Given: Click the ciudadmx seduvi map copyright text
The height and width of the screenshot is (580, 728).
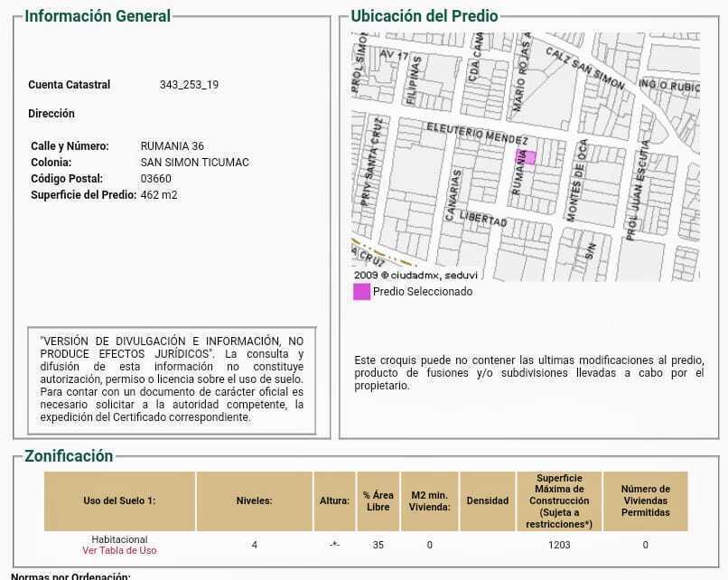Looking at the screenshot, I should click(x=416, y=275).
